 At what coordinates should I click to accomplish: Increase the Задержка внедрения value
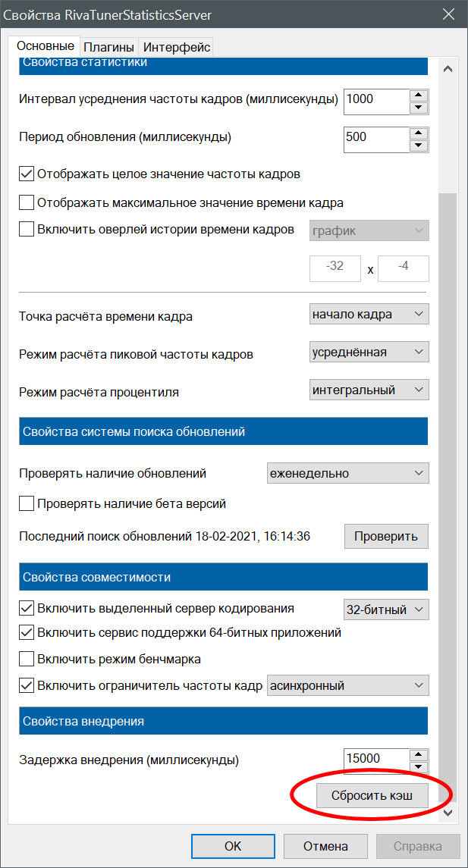click(419, 754)
